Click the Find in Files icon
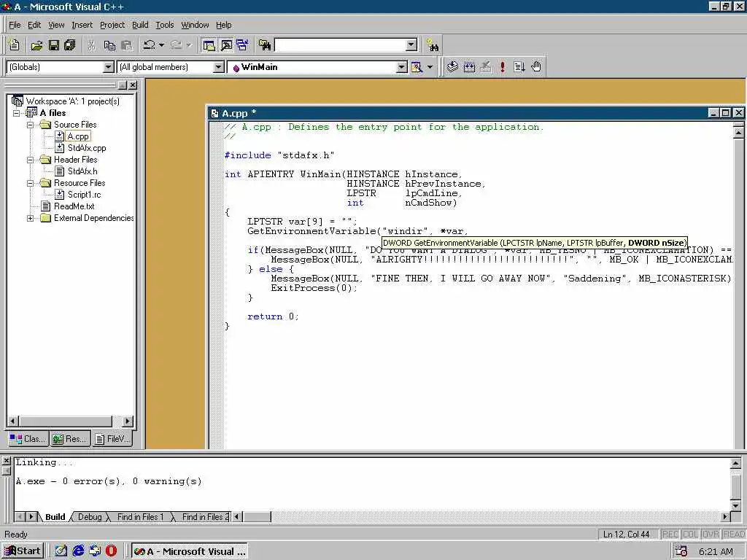Screen dimensions: 747x560 (265, 45)
